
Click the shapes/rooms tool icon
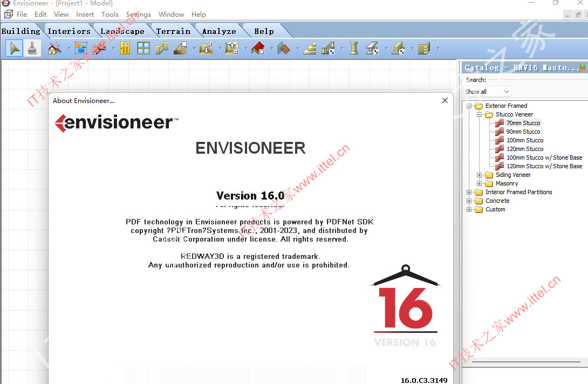[80, 49]
